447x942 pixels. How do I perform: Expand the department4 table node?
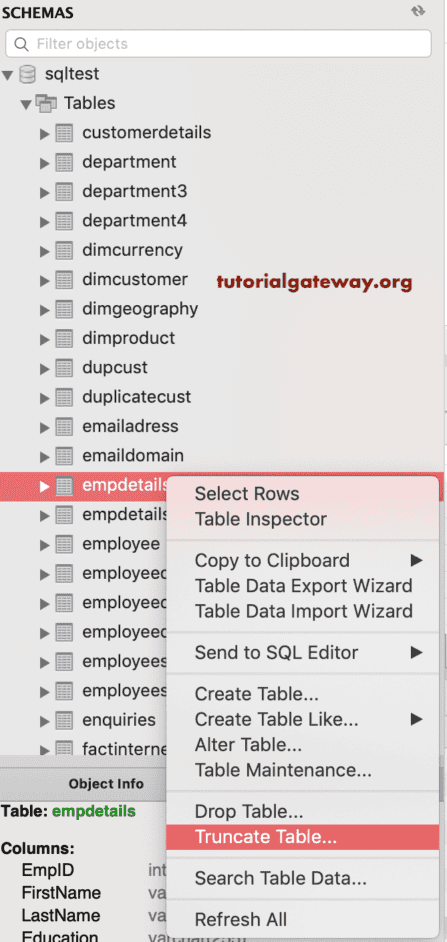pos(44,222)
